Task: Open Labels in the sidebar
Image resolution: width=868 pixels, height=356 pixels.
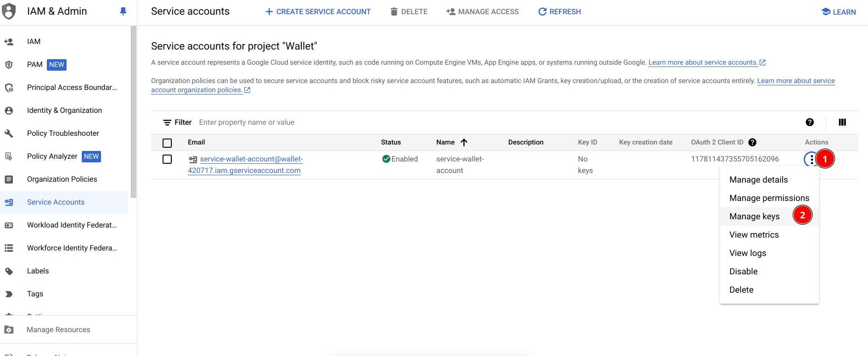Action: (64, 271)
